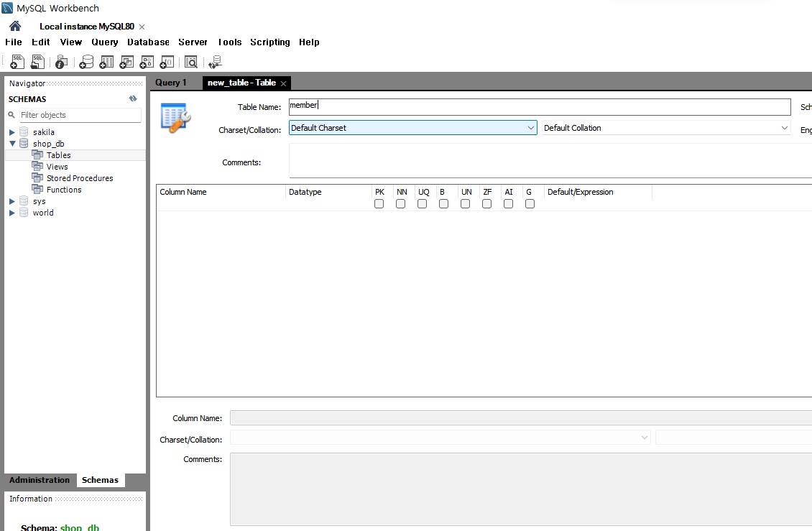Screen dimensions: 812x531
Task: Open the Database menu
Action: point(148,42)
